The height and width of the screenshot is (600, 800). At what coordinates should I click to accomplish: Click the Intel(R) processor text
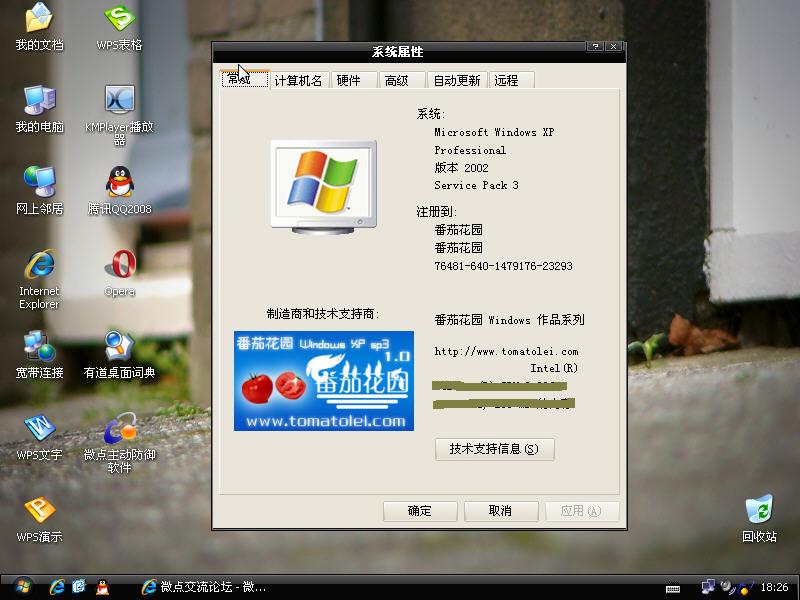click(x=554, y=368)
